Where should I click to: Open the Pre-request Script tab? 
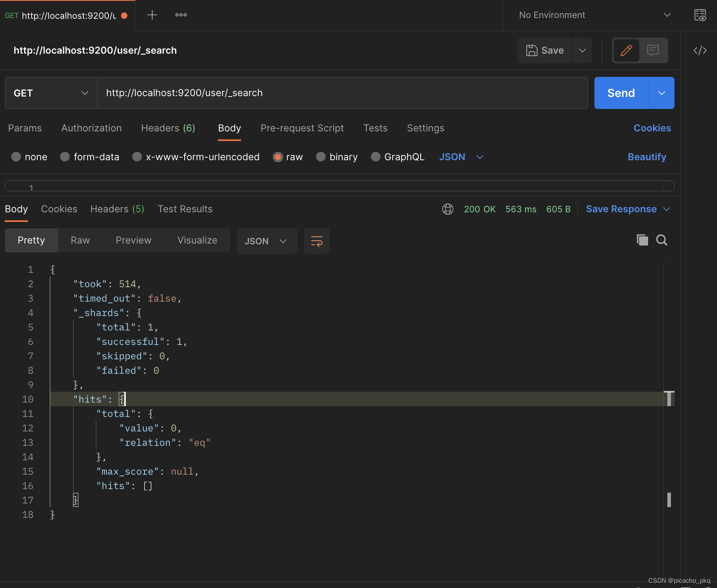[x=302, y=128]
